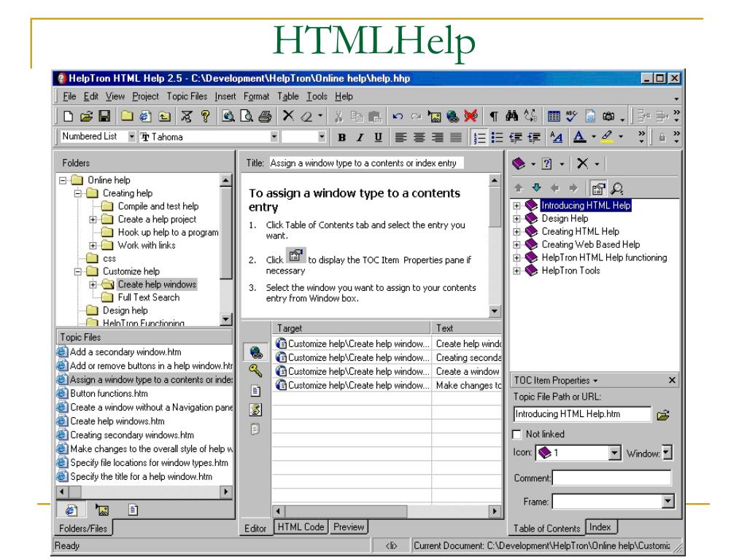The width and height of the screenshot is (747, 560).
Task: Toggle Justify alignment button
Action: coord(456,138)
